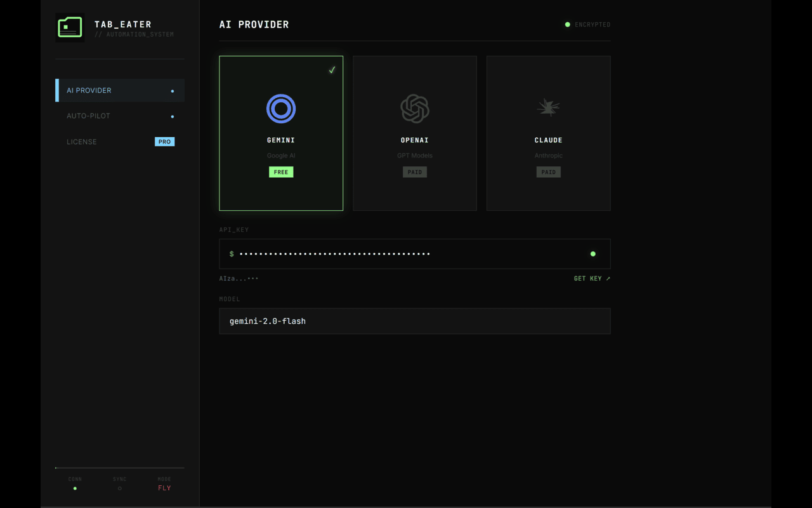Click the PRO badge next to LICENSE
The image size is (812, 508).
164,142
